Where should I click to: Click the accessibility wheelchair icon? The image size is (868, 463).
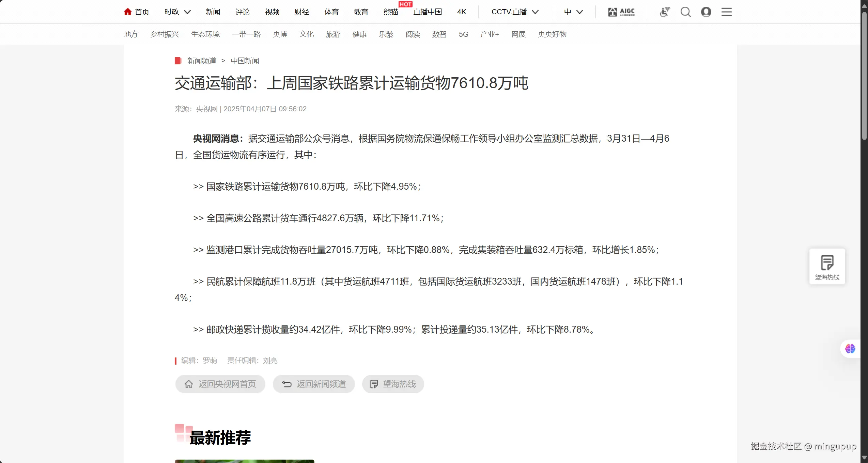[665, 12]
